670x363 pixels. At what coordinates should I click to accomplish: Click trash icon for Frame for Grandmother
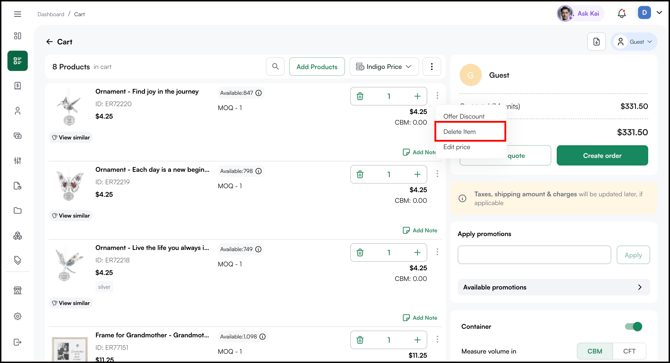point(360,340)
